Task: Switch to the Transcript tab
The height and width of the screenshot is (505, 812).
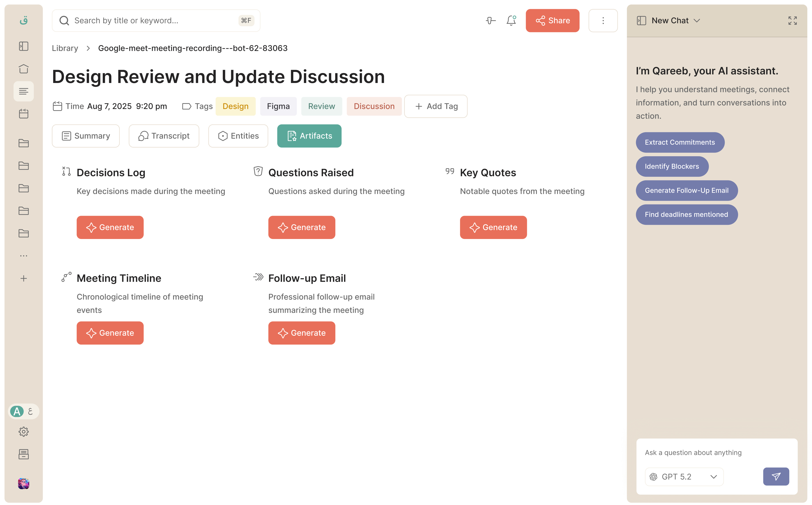Action: [164, 136]
